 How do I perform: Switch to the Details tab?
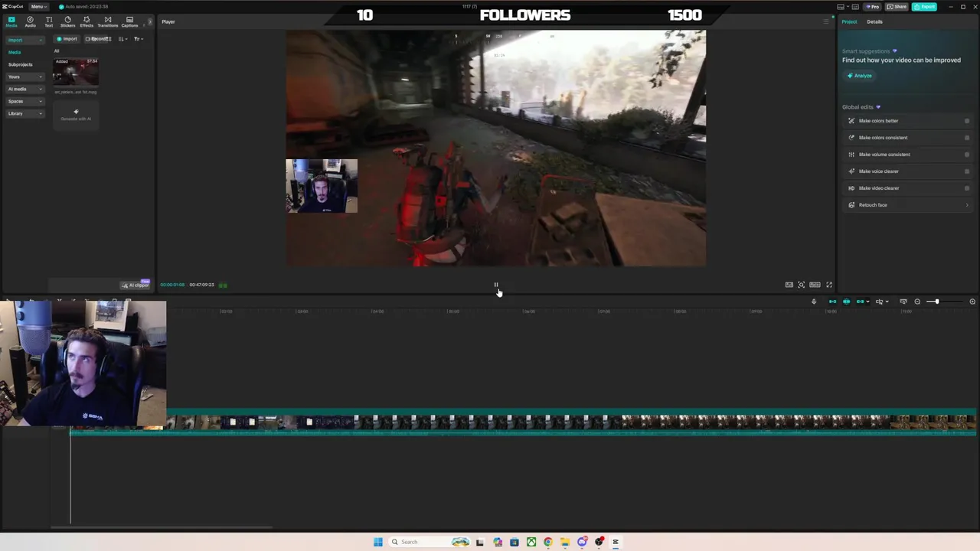(874, 21)
